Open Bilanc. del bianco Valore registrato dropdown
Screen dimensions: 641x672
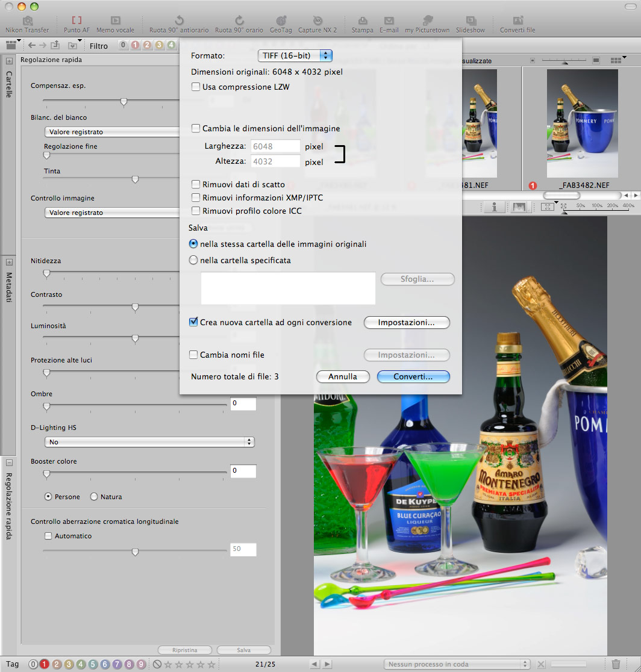pyautogui.click(x=112, y=132)
